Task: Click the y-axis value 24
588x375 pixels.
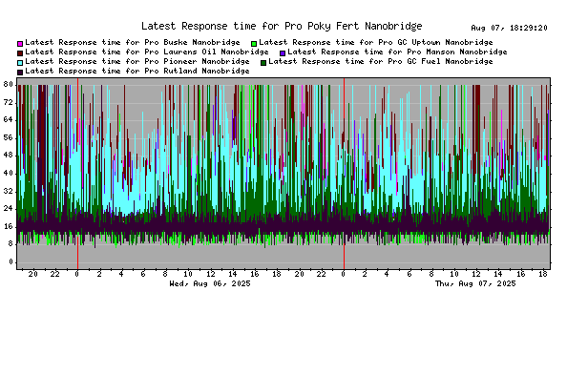Action: pyautogui.click(x=9, y=209)
